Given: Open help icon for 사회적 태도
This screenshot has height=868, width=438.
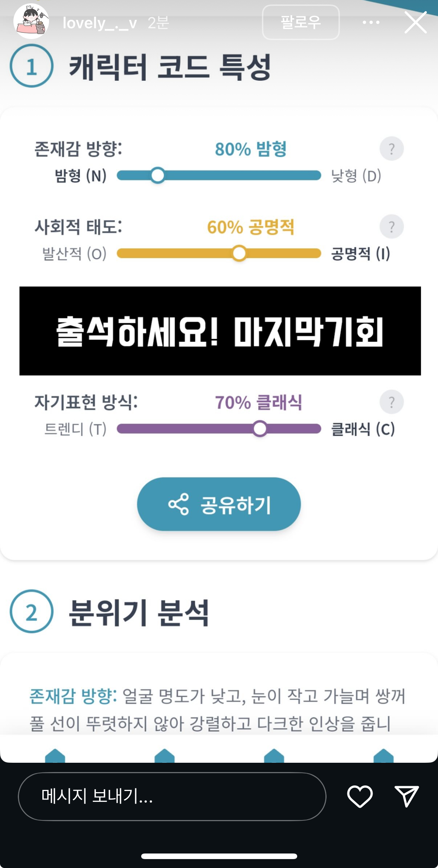Looking at the screenshot, I should pyautogui.click(x=391, y=226).
